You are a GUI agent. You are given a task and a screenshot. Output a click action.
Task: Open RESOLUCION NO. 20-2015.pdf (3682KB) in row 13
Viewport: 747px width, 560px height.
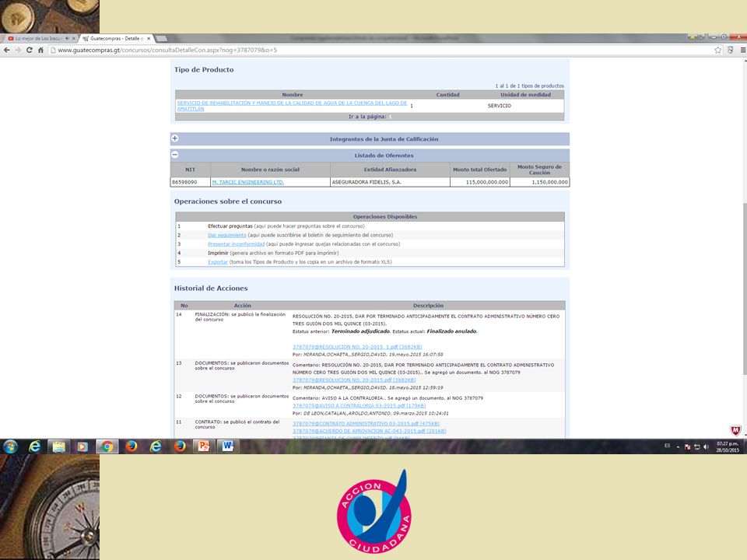(x=354, y=380)
